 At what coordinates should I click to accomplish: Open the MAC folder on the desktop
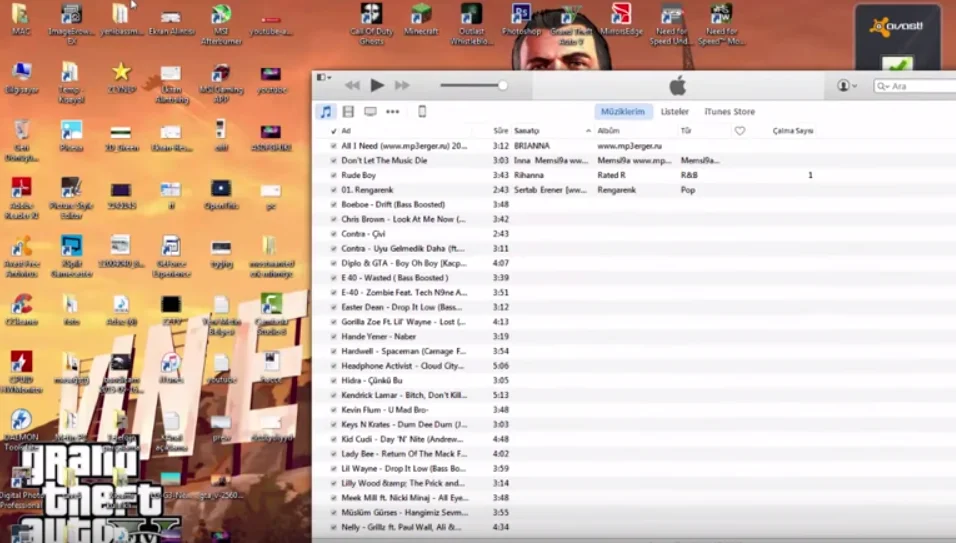click(21, 20)
